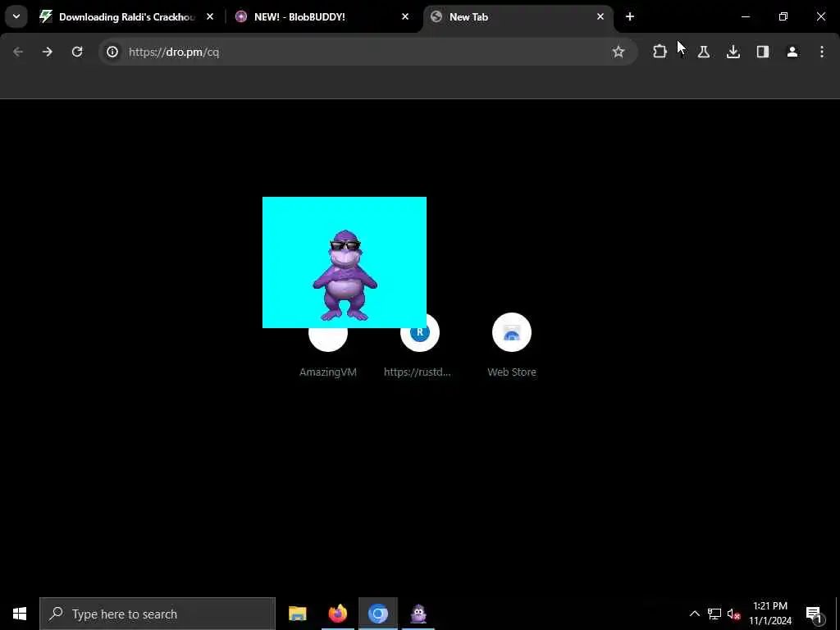Open the tab search dropdown arrow
This screenshot has width=840, height=630.
coord(16,16)
